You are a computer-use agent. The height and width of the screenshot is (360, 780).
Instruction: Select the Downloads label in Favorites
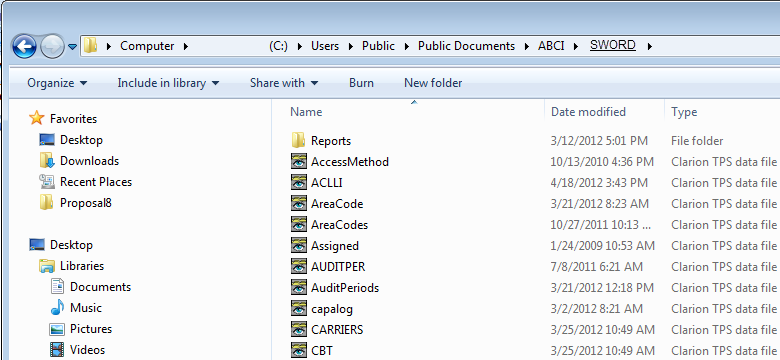tap(90, 161)
